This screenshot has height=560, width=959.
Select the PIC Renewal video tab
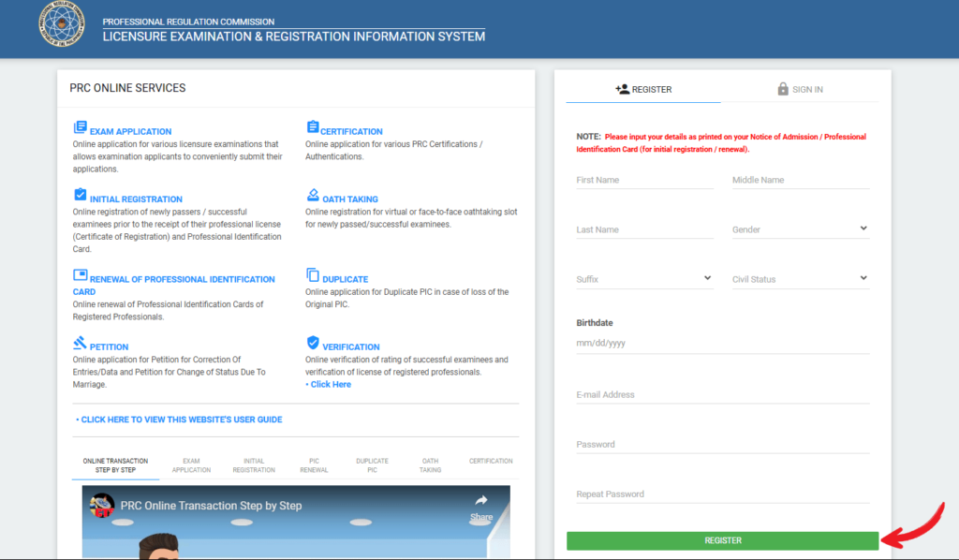314,465
